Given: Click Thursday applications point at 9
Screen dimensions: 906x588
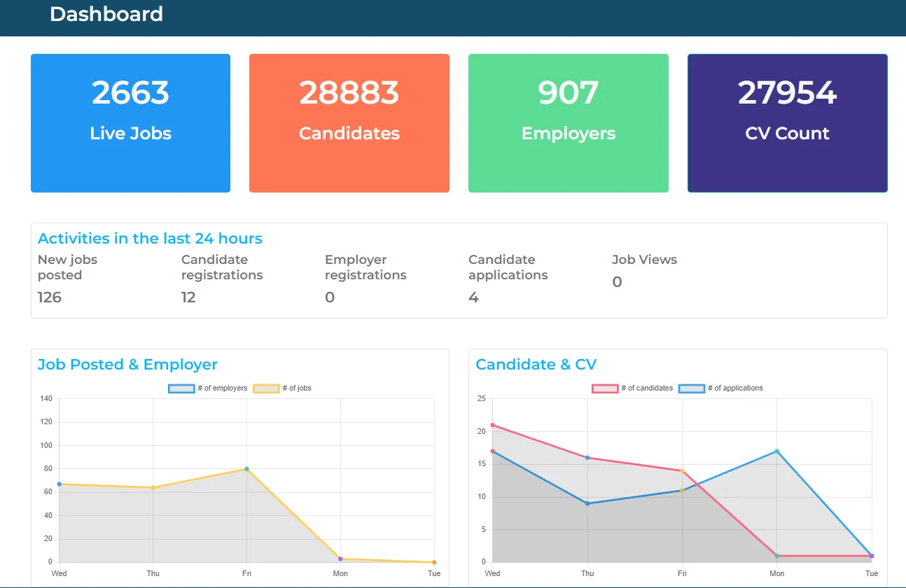Looking at the screenshot, I should [587, 503].
